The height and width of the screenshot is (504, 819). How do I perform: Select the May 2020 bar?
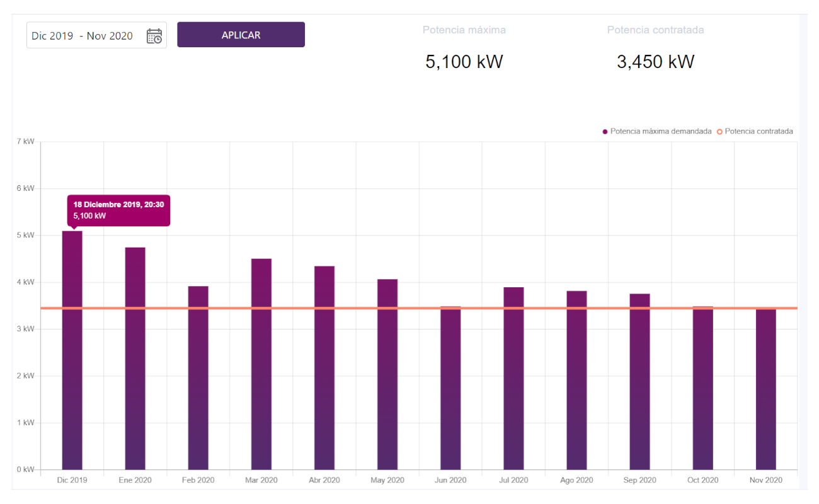387,374
